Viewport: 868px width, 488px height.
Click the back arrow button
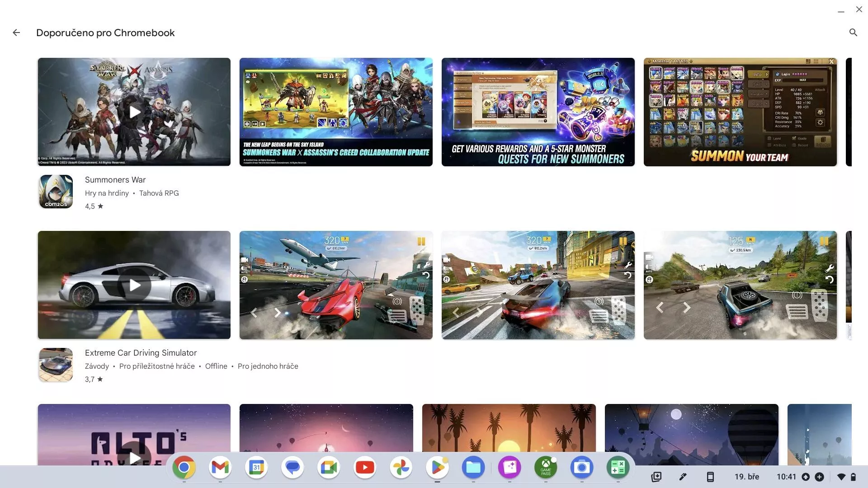[x=16, y=33]
